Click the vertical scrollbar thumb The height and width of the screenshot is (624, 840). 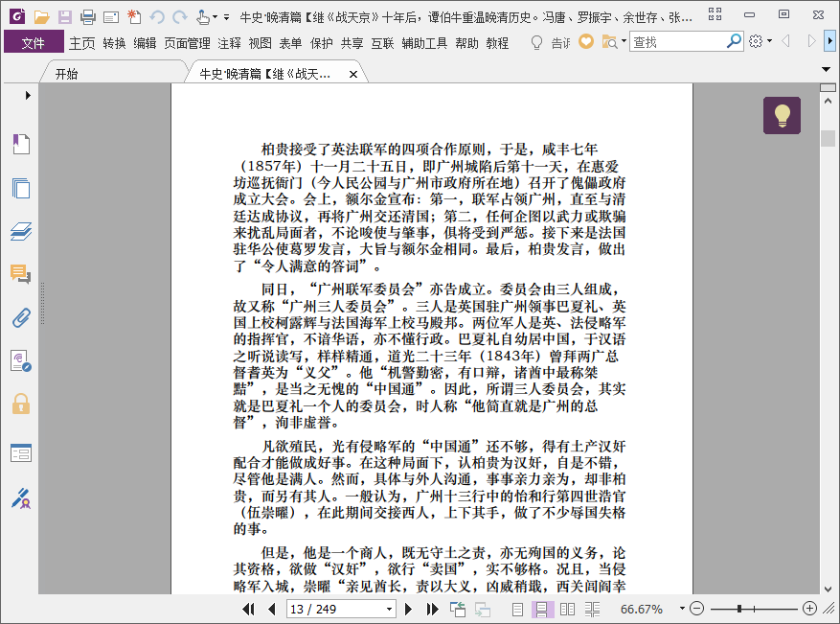pyautogui.click(x=828, y=138)
